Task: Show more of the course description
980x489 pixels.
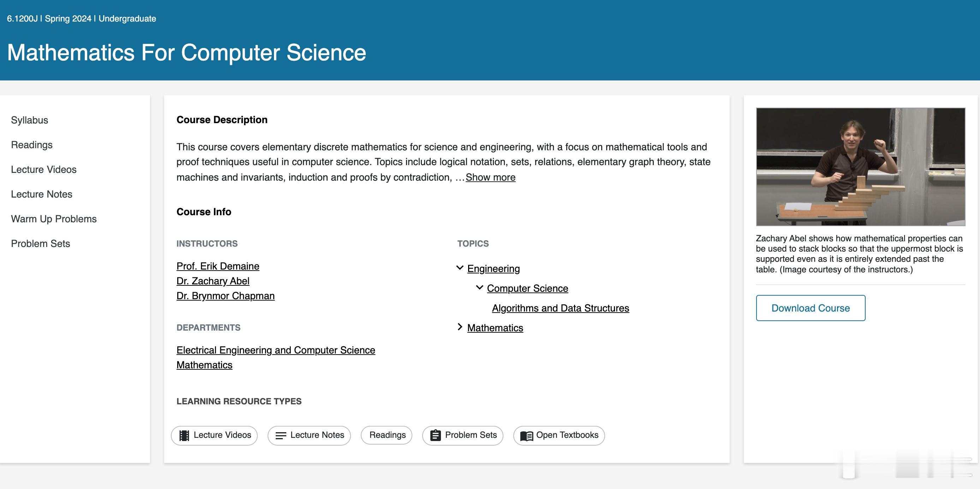Action: [490, 177]
